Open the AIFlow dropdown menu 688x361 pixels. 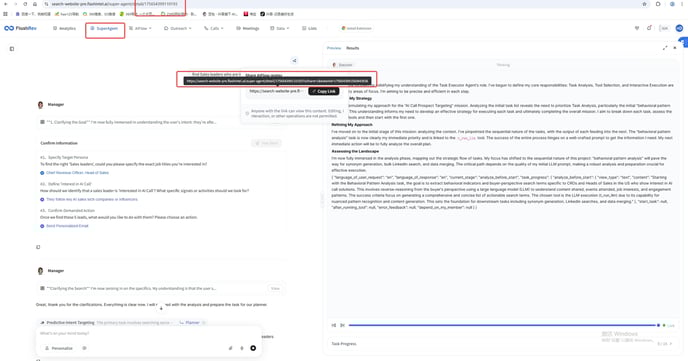[140, 28]
